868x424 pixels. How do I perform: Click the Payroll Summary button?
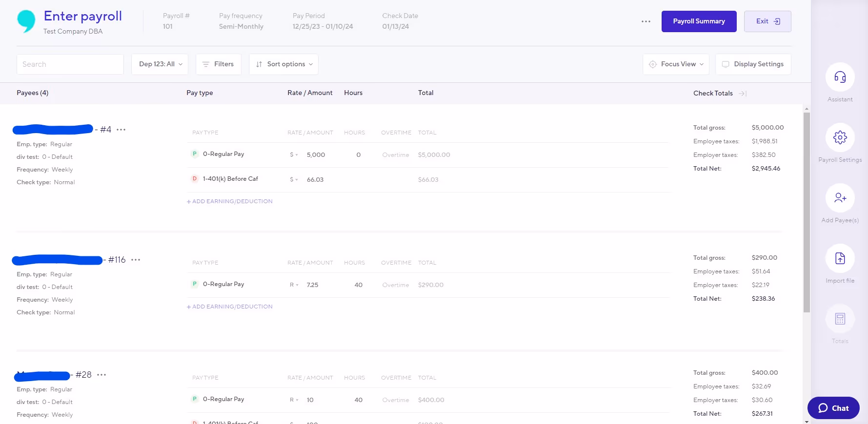(699, 21)
